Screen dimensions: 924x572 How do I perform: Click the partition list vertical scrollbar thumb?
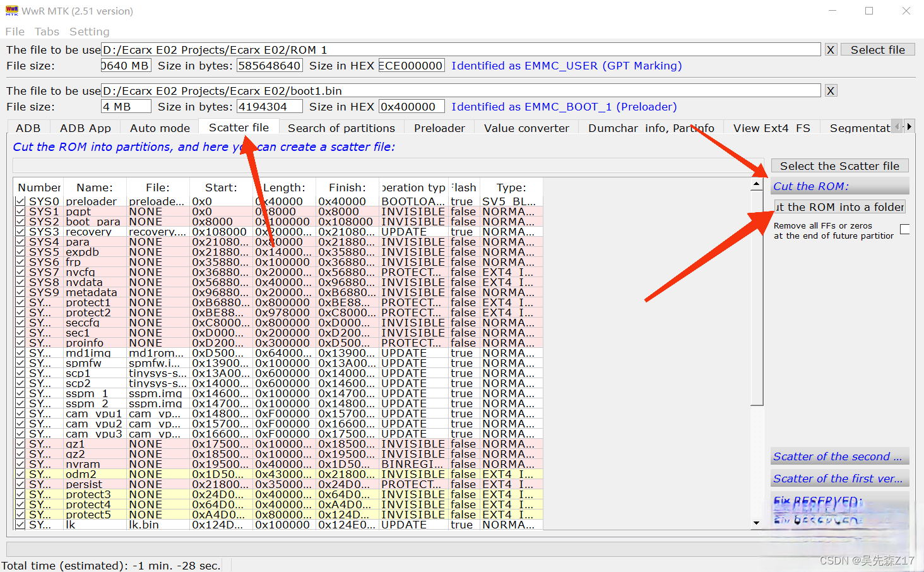pyautogui.click(x=757, y=298)
